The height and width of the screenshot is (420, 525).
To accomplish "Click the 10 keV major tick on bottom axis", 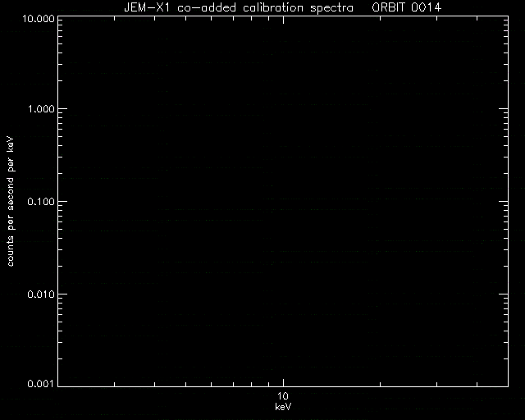I will click(284, 383).
